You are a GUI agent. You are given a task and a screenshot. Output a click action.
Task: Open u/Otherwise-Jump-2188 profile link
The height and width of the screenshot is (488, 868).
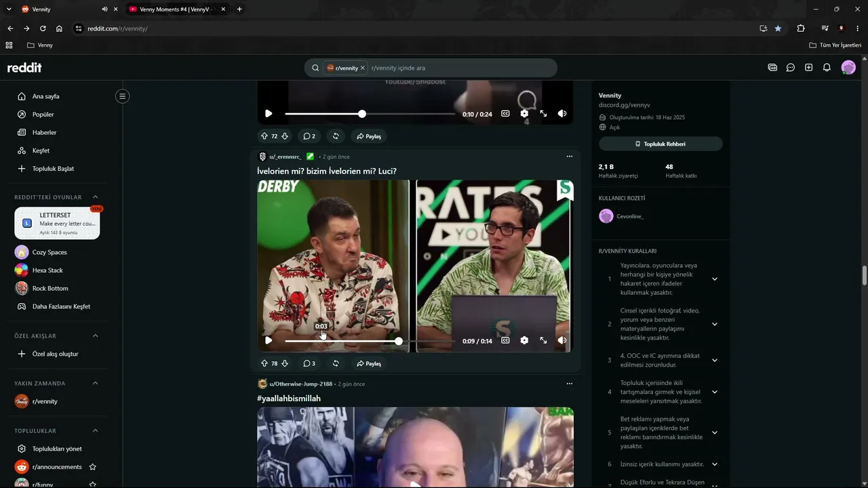(x=301, y=384)
